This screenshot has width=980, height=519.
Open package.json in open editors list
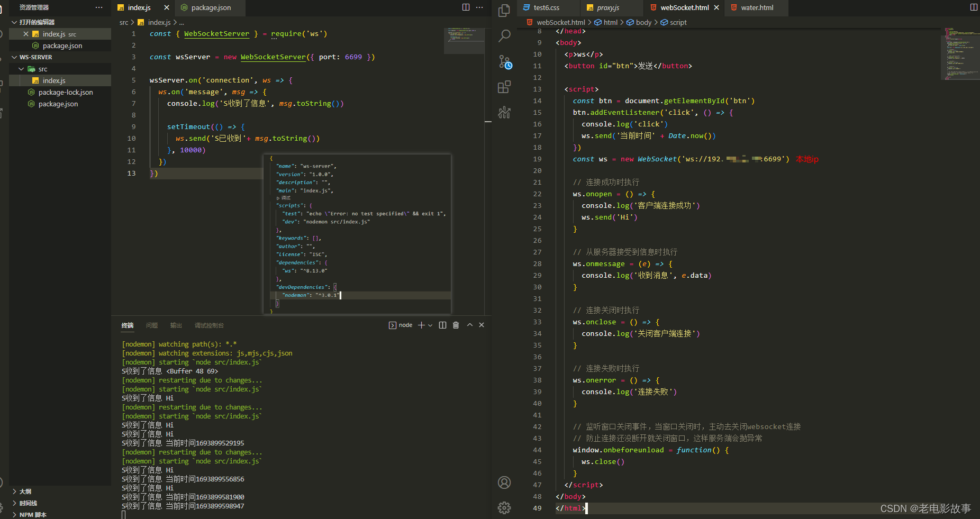60,45
